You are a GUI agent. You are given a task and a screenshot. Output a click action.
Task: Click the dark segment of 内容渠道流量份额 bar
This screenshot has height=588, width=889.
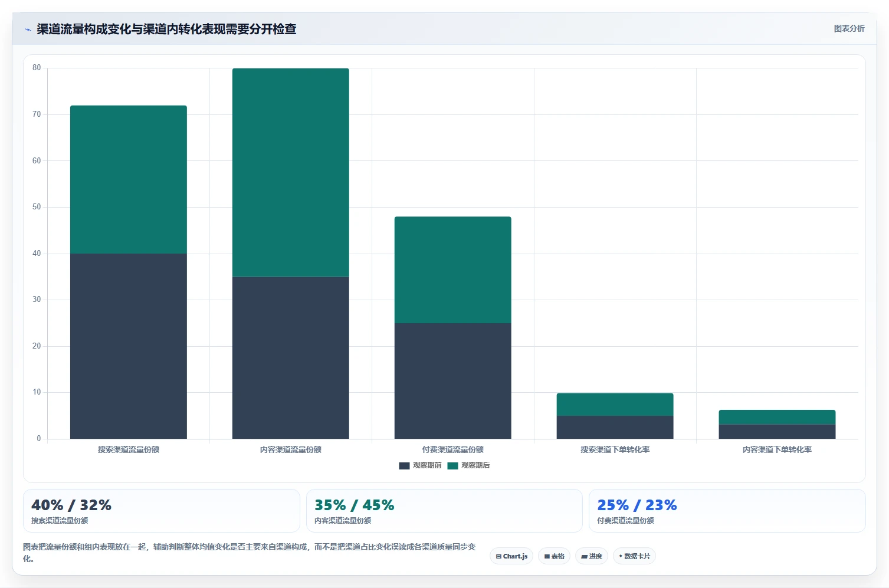291,358
